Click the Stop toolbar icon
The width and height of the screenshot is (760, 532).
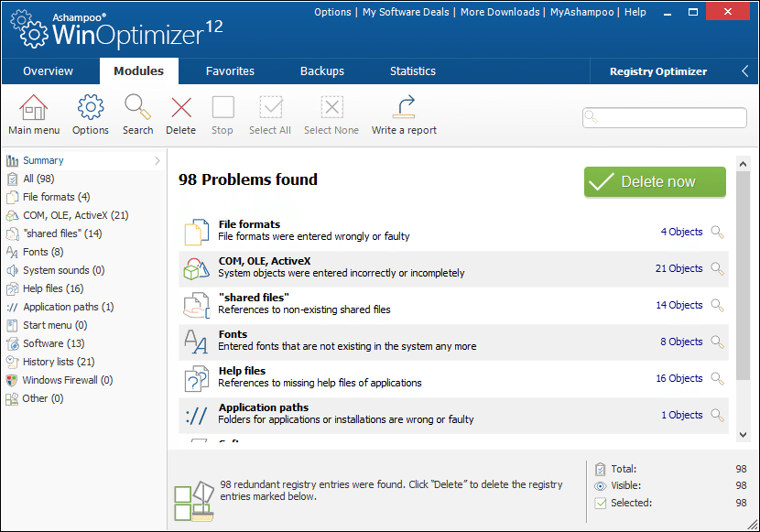point(223,107)
